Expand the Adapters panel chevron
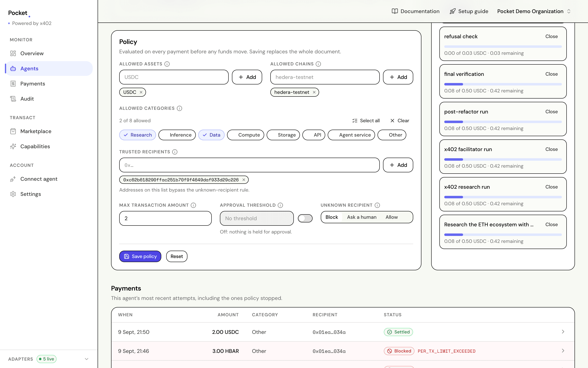Image resolution: width=588 pixels, height=368 pixels. [87, 359]
